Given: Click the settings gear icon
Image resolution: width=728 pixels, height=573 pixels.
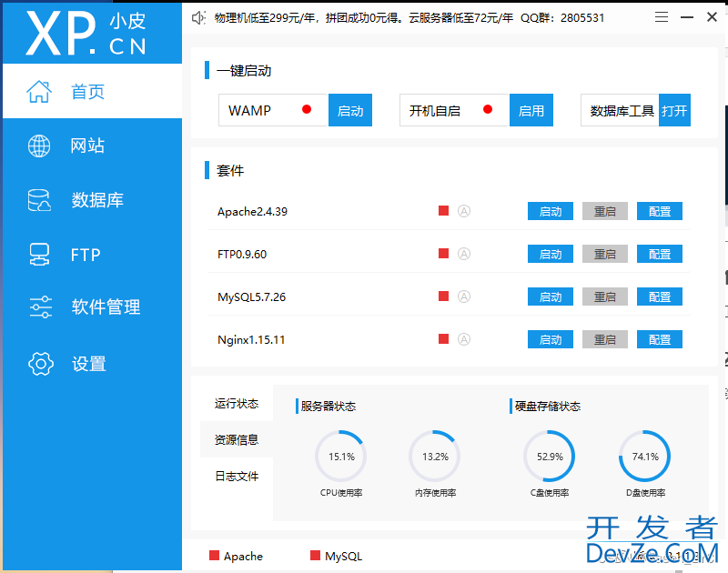Looking at the screenshot, I should [x=40, y=363].
